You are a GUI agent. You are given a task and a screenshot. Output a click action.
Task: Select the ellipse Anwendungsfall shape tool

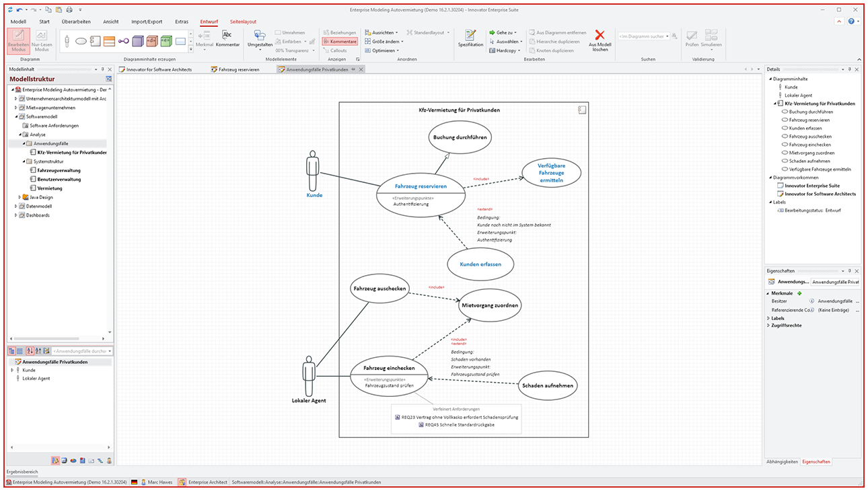click(x=82, y=41)
